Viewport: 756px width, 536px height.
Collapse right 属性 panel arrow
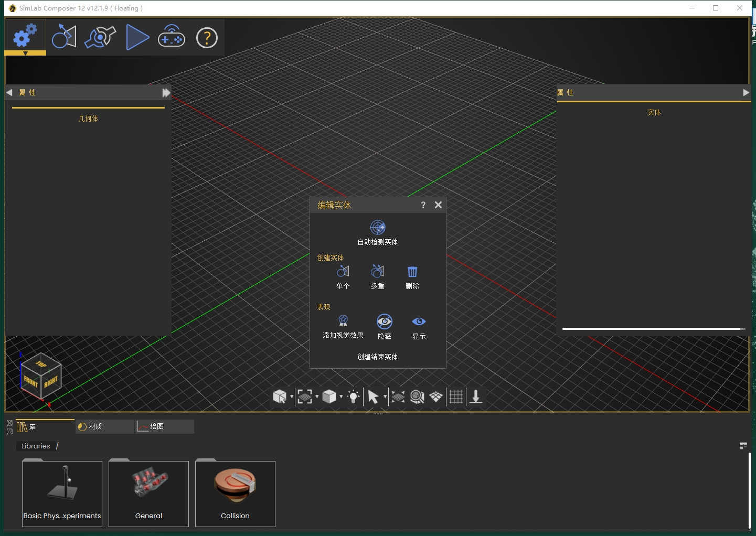[746, 92]
